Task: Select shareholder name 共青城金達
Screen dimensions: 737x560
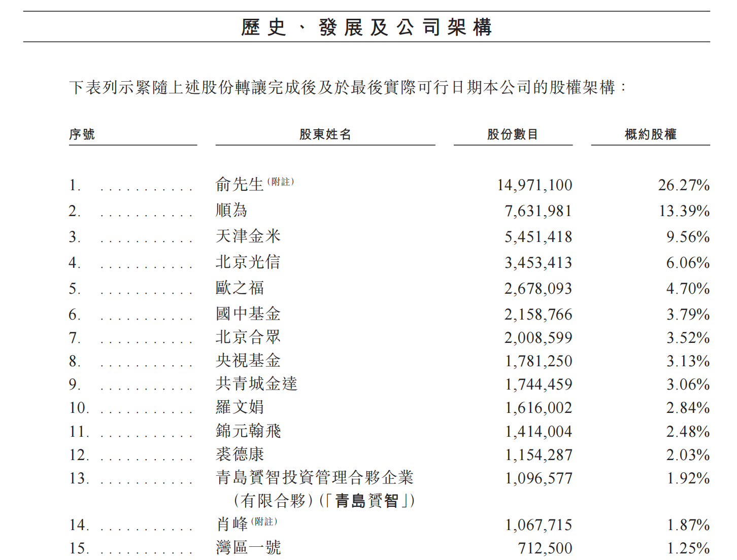Action: pyautogui.click(x=256, y=384)
